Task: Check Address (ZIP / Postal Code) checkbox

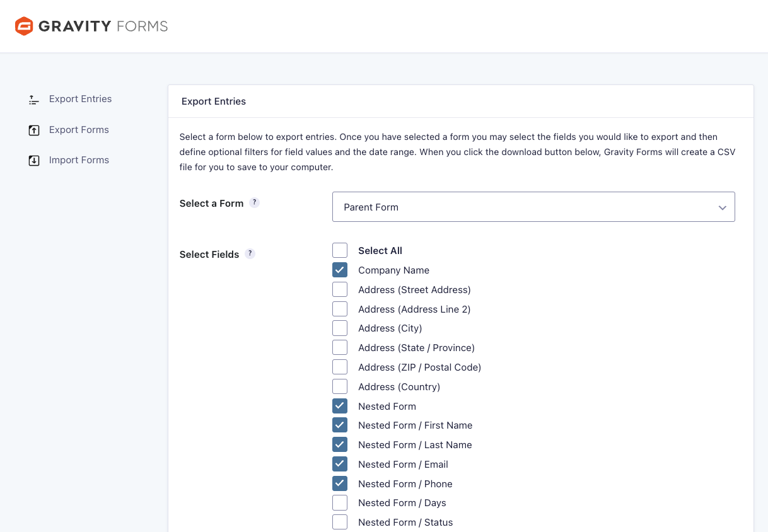Action: [x=340, y=367]
